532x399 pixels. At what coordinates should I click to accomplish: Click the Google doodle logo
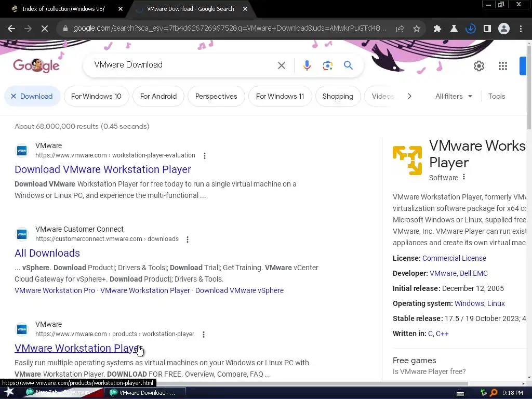click(x=36, y=65)
